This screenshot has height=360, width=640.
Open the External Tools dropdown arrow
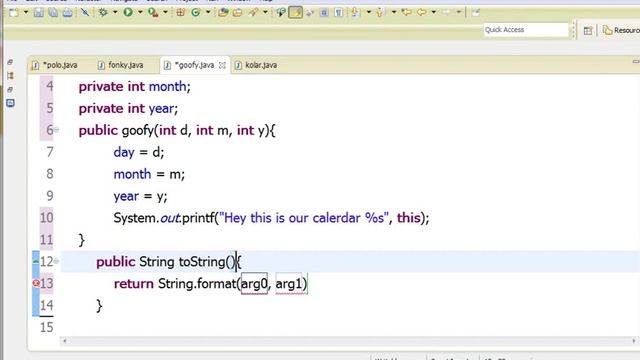click(165, 13)
